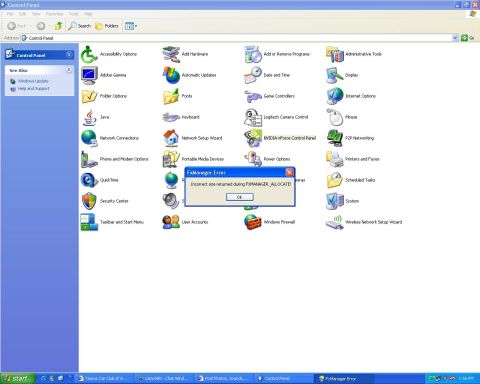The image size is (480, 384).
Task: Open the System properties icon
Action: coord(343,201)
